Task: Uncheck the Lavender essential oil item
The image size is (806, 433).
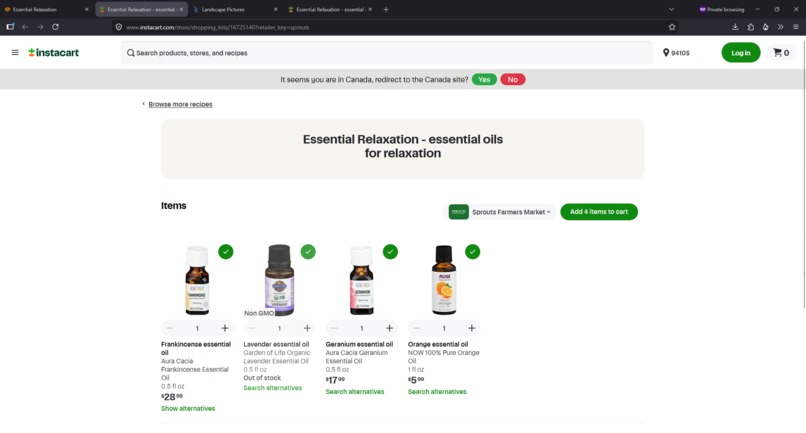Action: click(x=308, y=251)
